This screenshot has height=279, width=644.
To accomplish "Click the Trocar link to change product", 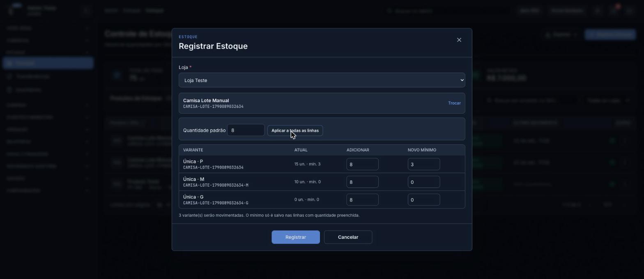I will [x=454, y=103].
